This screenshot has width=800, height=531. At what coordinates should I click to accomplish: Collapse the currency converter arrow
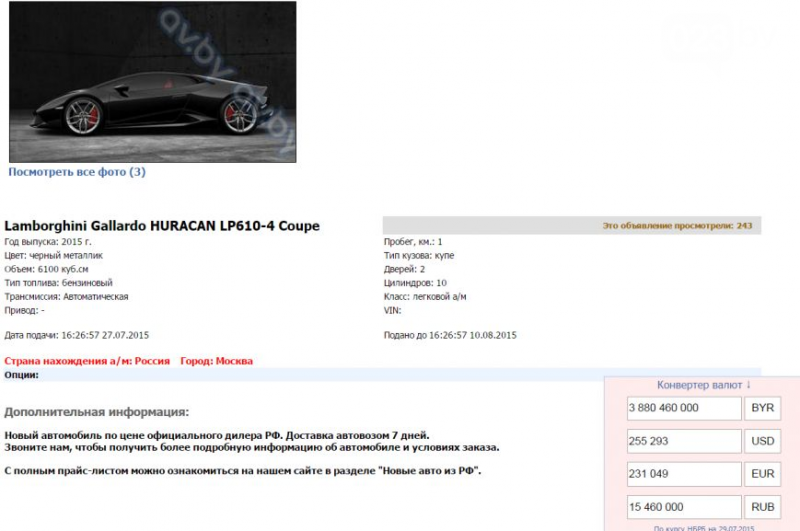click(748, 385)
